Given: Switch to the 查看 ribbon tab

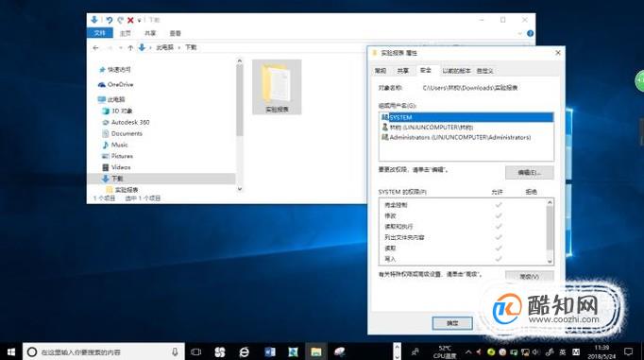Looking at the screenshot, I should click(x=176, y=33).
